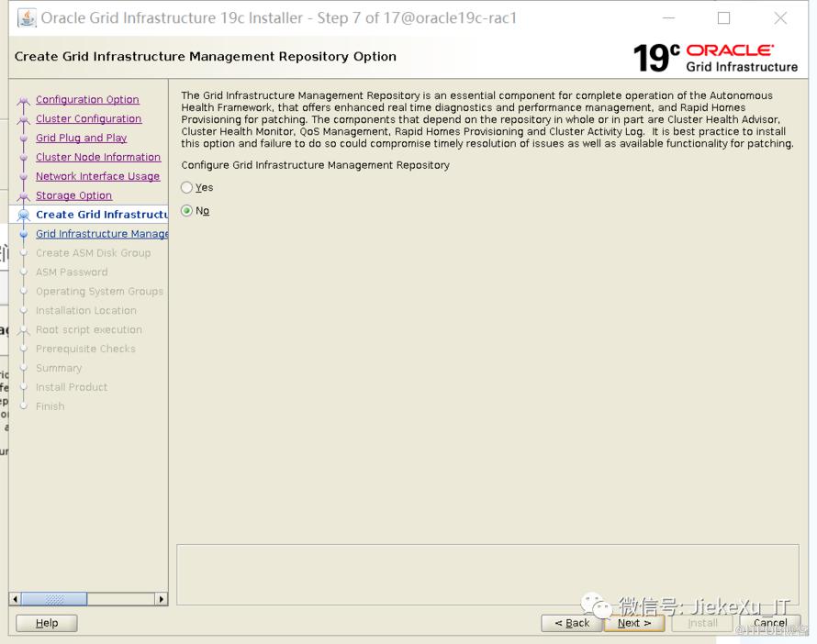
Task: Click the Operating System Groups step
Action: [x=99, y=292]
